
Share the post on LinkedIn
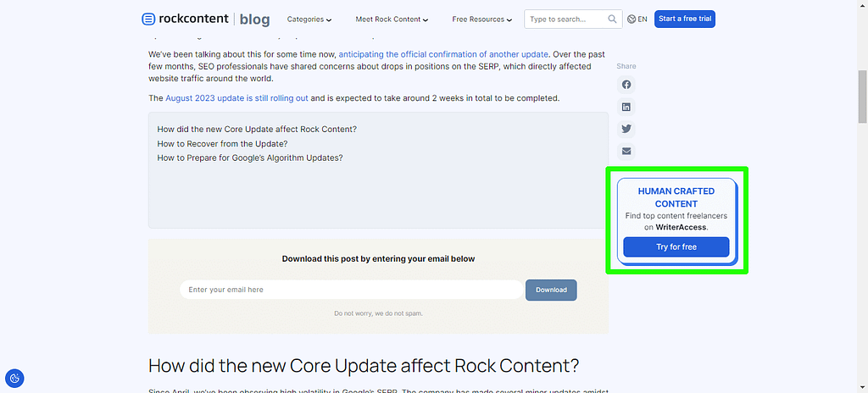point(626,107)
